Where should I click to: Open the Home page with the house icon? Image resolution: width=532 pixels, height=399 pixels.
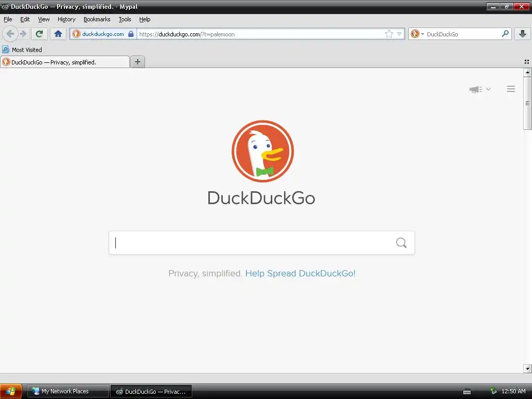[x=58, y=34]
